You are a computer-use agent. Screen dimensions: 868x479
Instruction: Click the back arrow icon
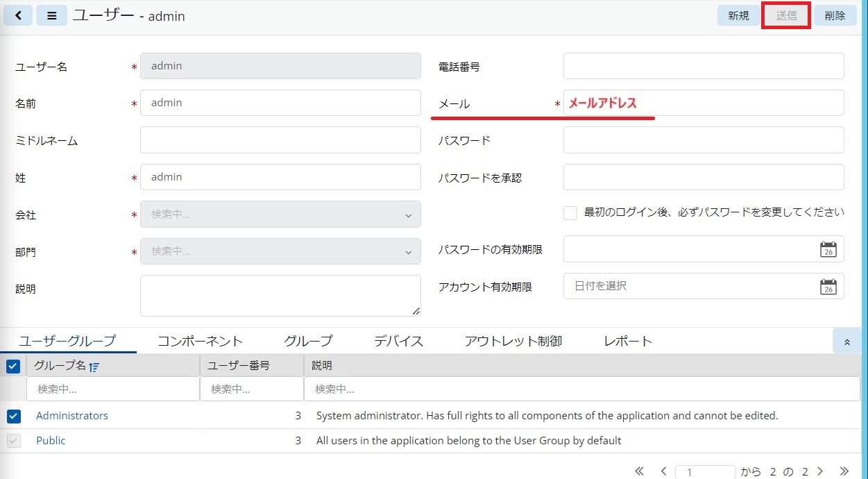pos(18,15)
